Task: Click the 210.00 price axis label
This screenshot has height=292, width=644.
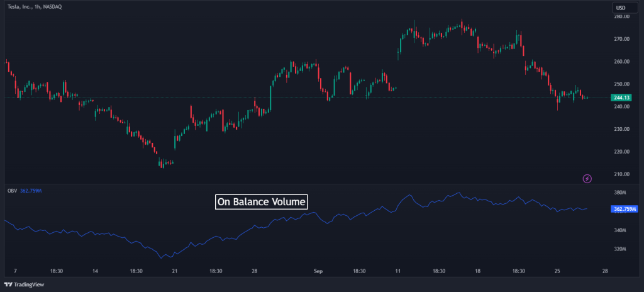Action: pos(621,174)
